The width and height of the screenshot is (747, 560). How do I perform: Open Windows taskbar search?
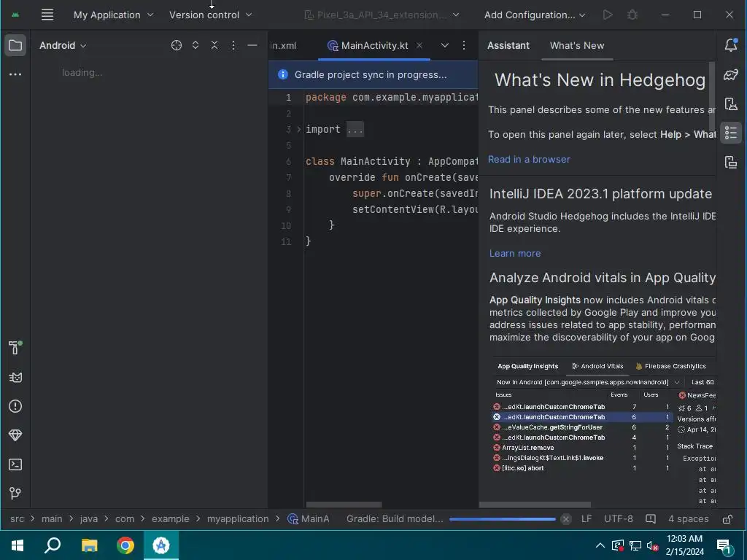[53, 545]
